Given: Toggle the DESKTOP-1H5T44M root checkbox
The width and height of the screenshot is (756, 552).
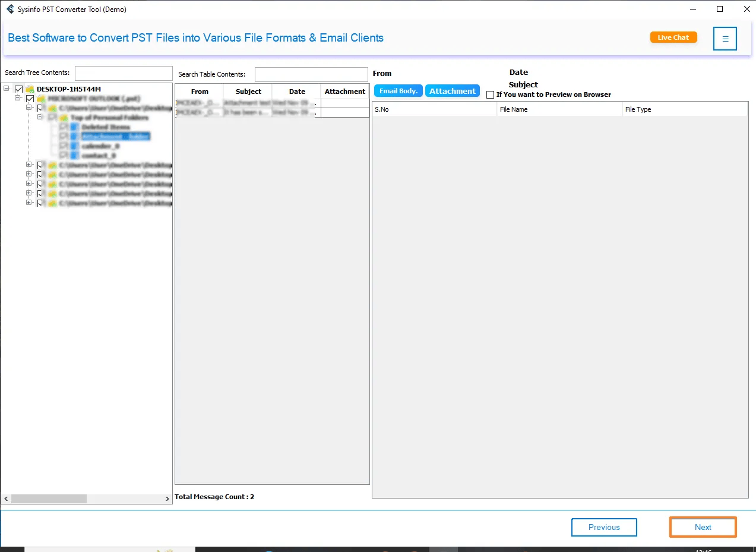Looking at the screenshot, I should click(x=19, y=89).
